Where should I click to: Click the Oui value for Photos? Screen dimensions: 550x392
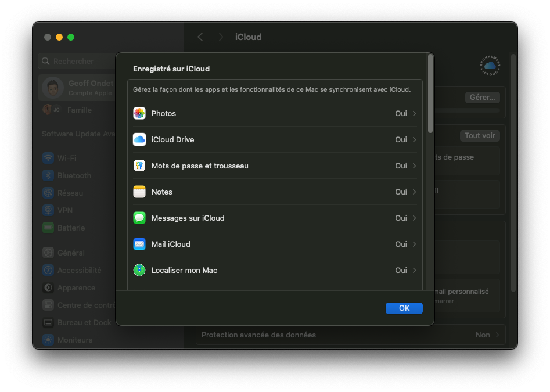pyautogui.click(x=401, y=113)
